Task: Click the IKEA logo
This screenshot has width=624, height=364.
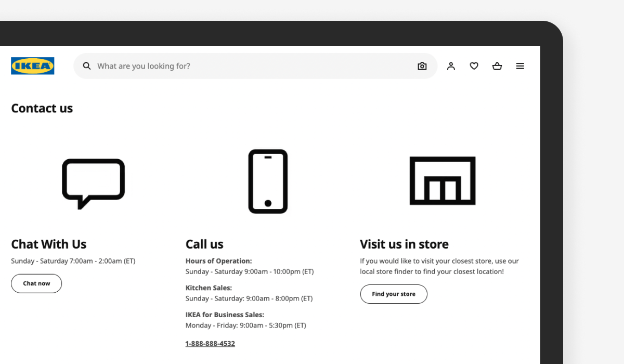Action: 33,66
